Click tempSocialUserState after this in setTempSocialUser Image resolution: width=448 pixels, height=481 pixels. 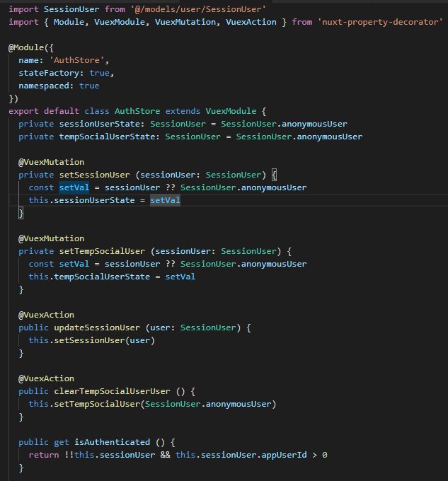(102, 277)
